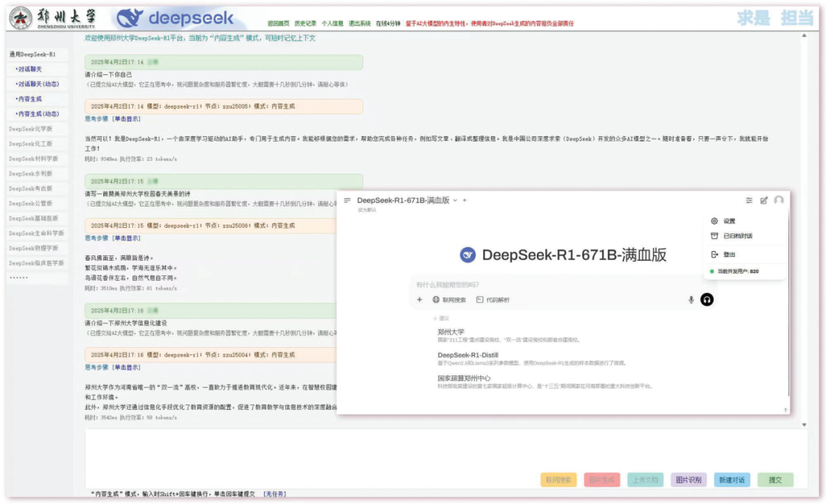The width and height of the screenshot is (826, 504).
Task: Open the hamburger sidebar menu icon
Action: (x=347, y=200)
